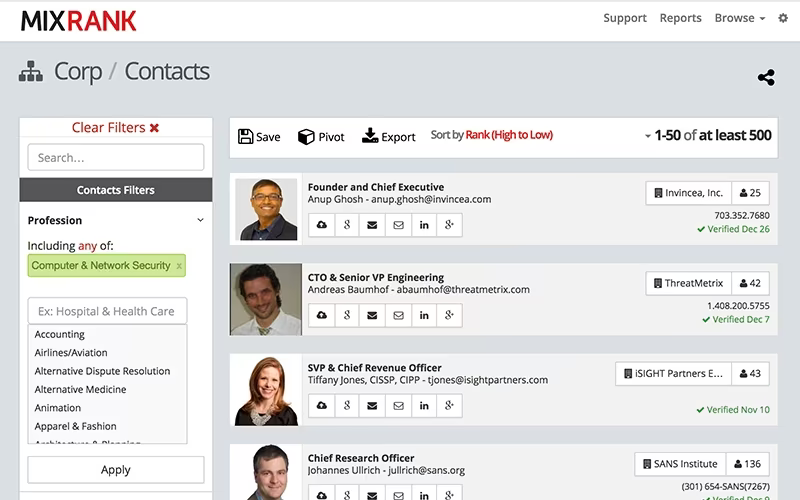800x500 pixels.
Task: Click cloud download icon for Andreas Baumhof
Action: [321, 315]
